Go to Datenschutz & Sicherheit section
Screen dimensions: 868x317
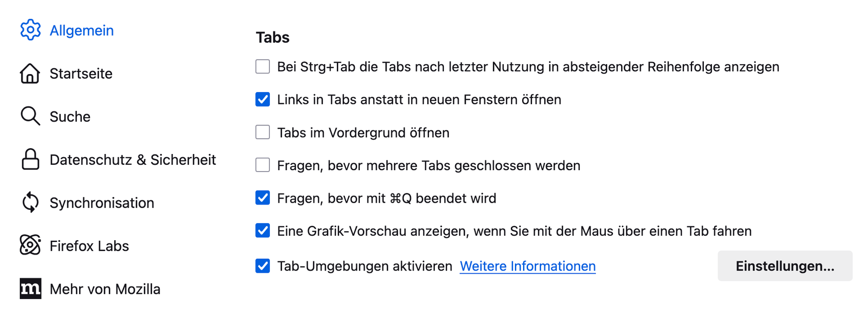coord(132,159)
